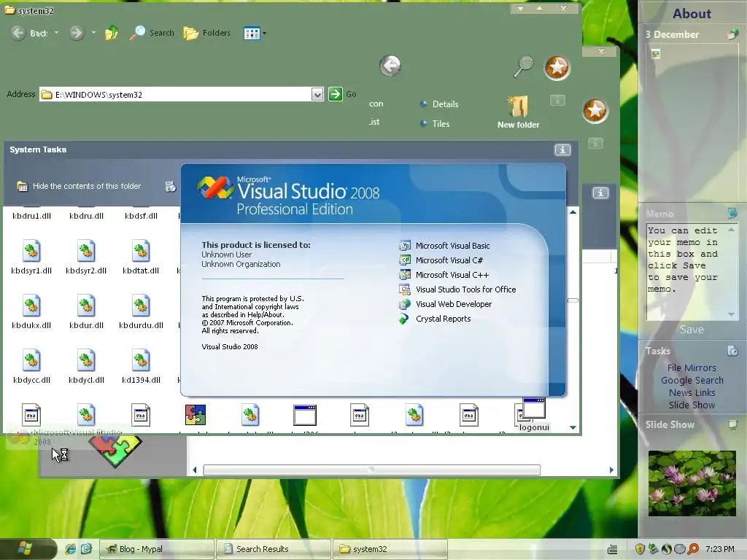Open the News Links sidebar link

692,392
